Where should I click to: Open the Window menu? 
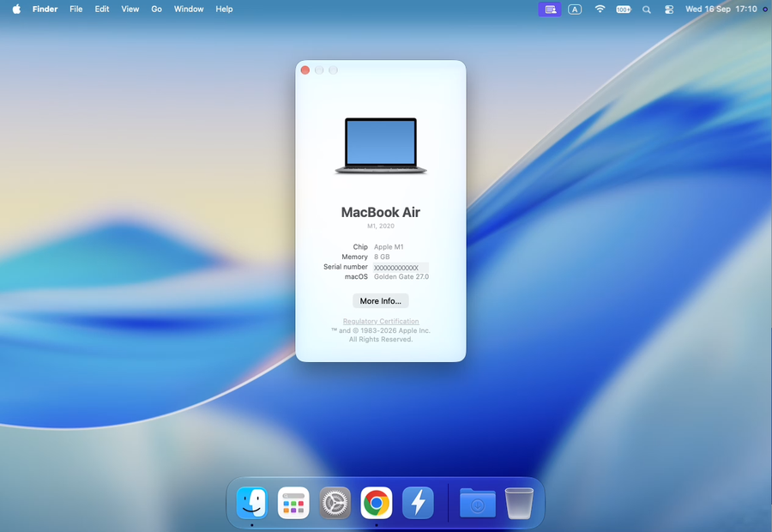tap(189, 9)
